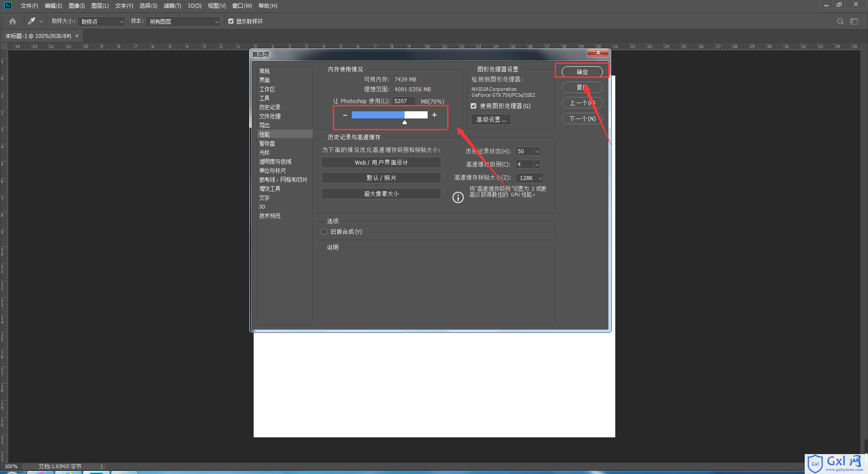Click the 上一个 button
This screenshot has width=868, height=474.
pyautogui.click(x=582, y=103)
